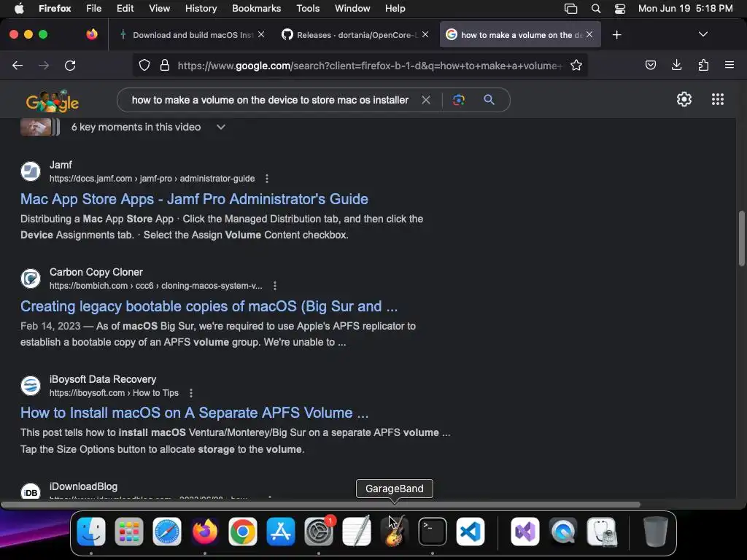Image resolution: width=747 pixels, height=560 pixels.
Task: Click into Google search text field
Action: click(x=270, y=100)
